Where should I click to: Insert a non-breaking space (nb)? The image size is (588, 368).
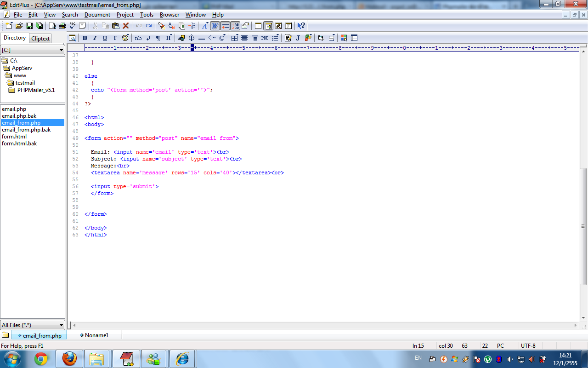tap(138, 38)
